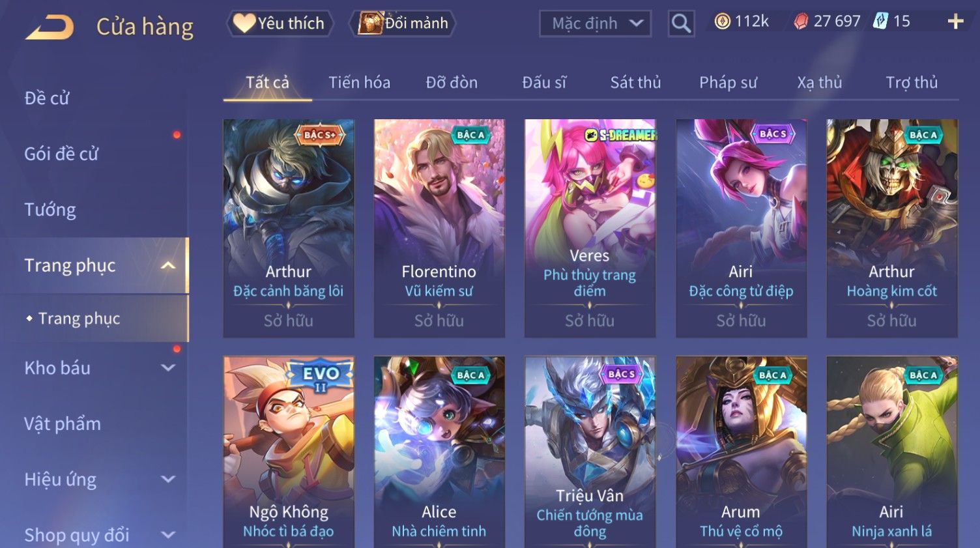Viewport: 980px width, 548px height.
Task: Expand the Kho báu sidebar section
Action: tap(168, 368)
